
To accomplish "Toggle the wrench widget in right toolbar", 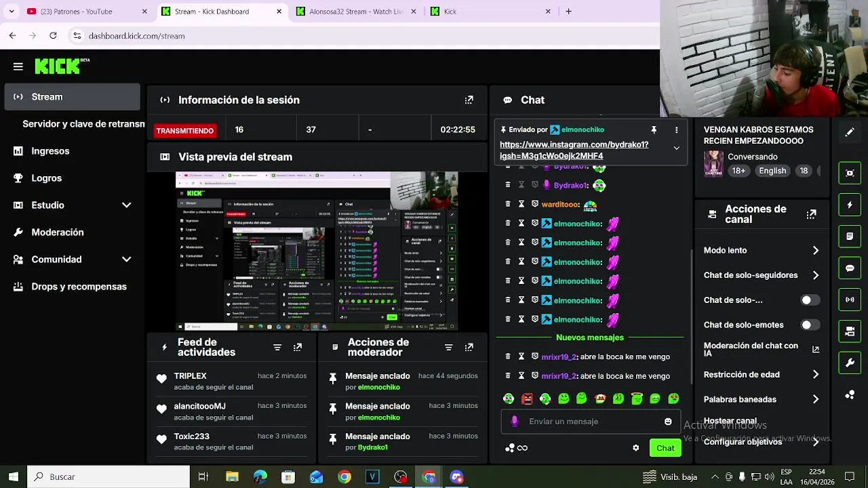I will [850, 363].
